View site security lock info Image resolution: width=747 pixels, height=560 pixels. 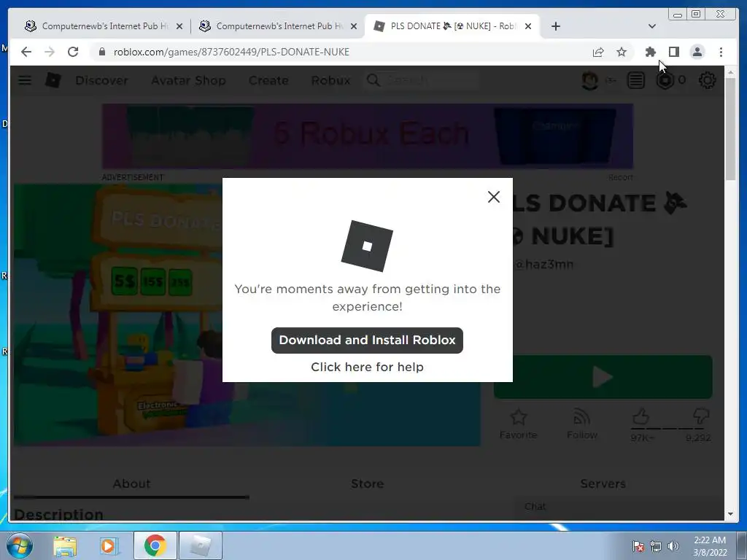click(101, 52)
